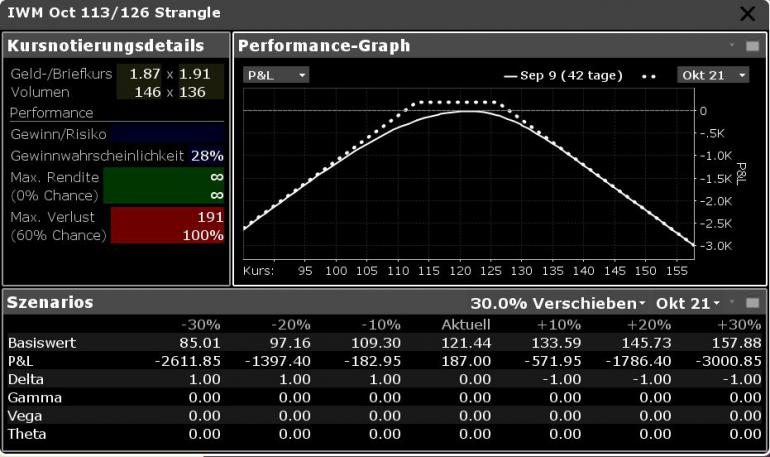
Task: Click the dotted line legend marker
Action: pos(649,77)
